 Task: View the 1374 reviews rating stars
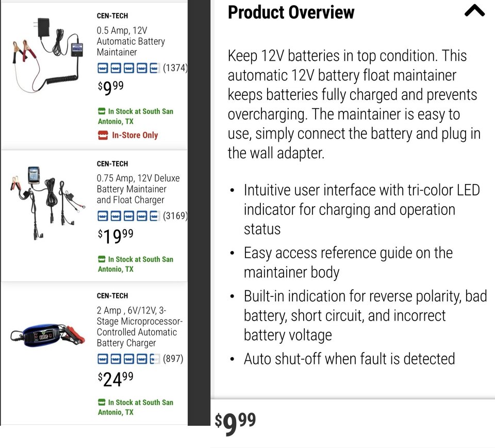[x=128, y=68]
